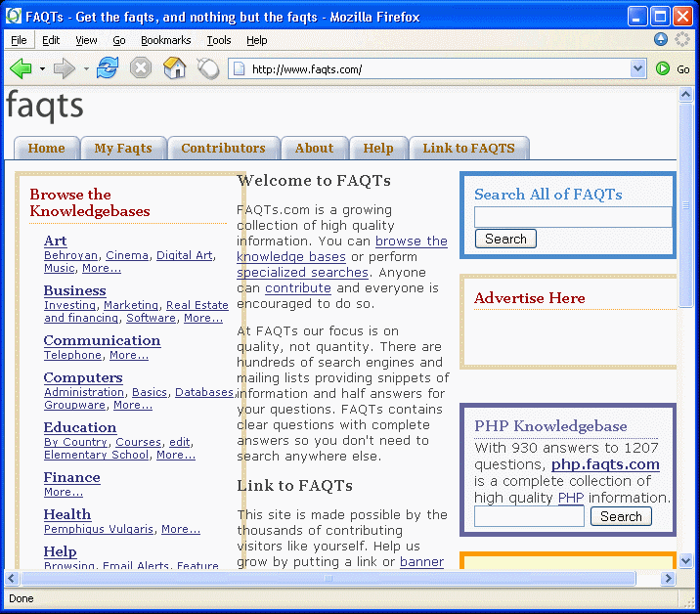Open the Tools menu
The height and width of the screenshot is (614, 700).
(219, 41)
